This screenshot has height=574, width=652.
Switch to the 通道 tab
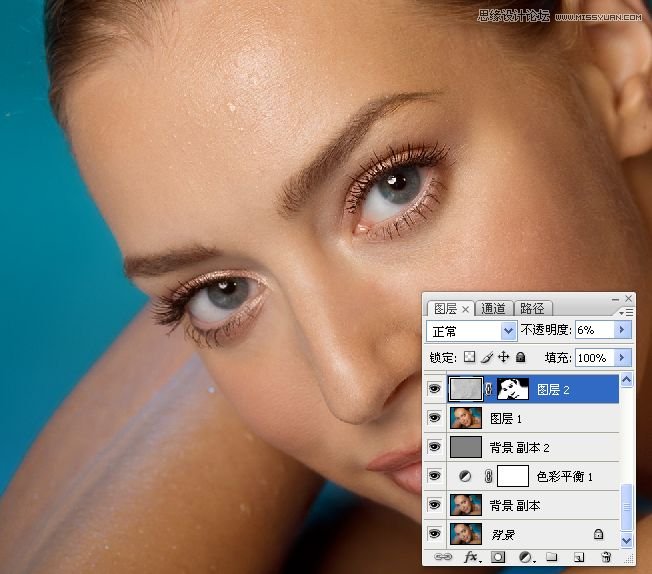(494, 309)
